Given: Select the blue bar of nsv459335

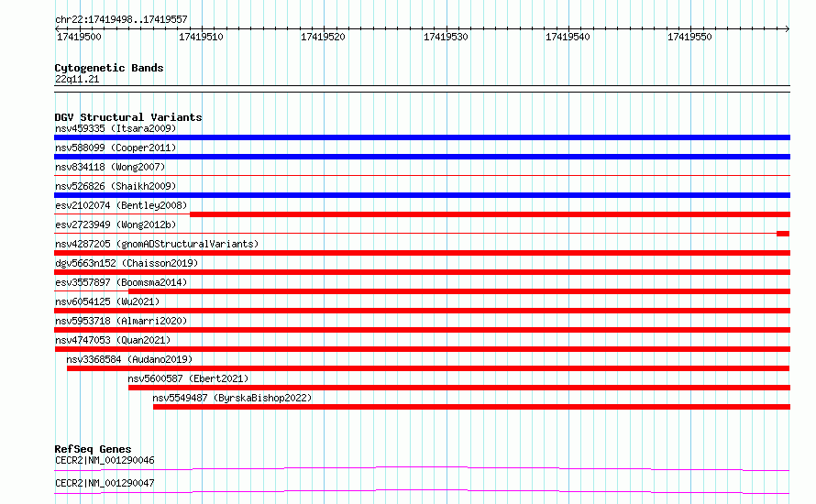Looking at the screenshot, I should tap(422, 137).
